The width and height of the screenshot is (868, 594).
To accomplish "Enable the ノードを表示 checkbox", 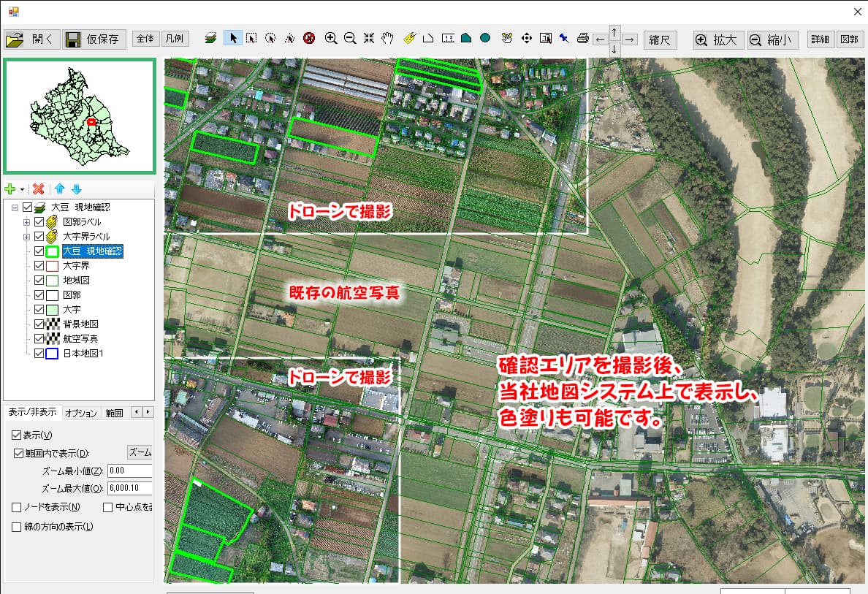I will coord(17,507).
